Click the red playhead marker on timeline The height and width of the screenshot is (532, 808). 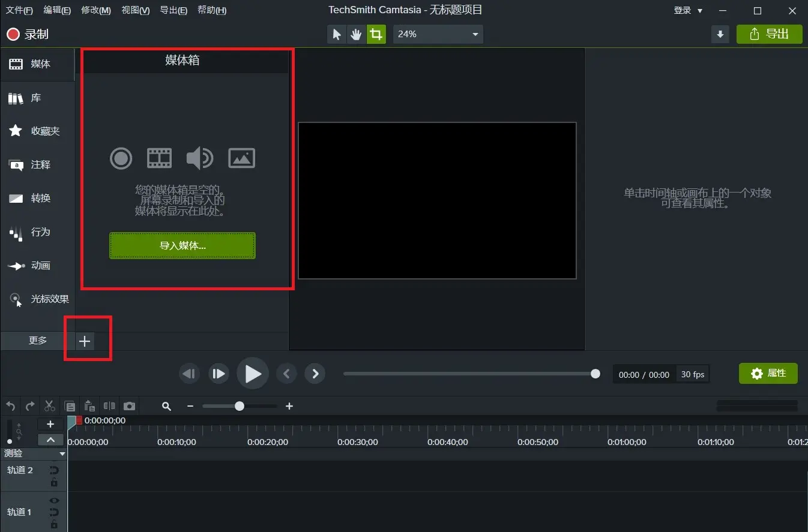pyautogui.click(x=79, y=420)
